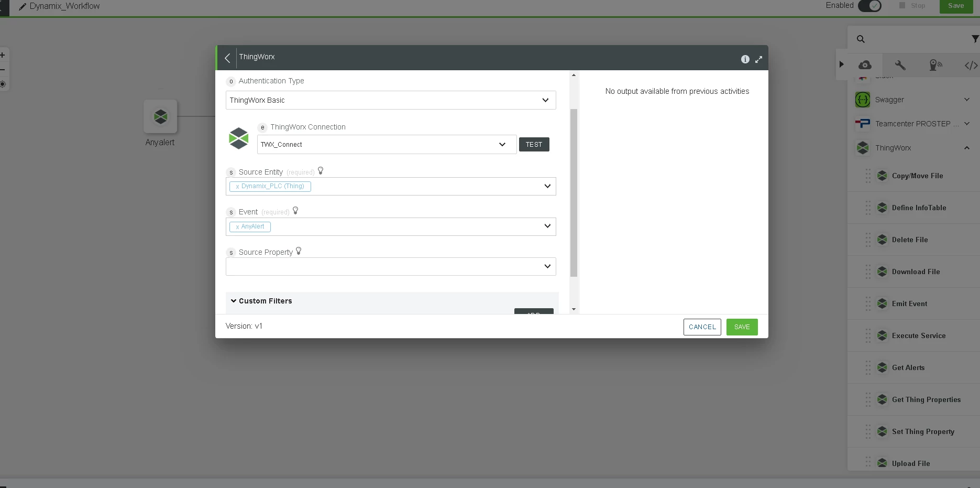Remove the AnyAlert event tag
Image resolution: width=980 pixels, height=488 pixels.
point(237,227)
